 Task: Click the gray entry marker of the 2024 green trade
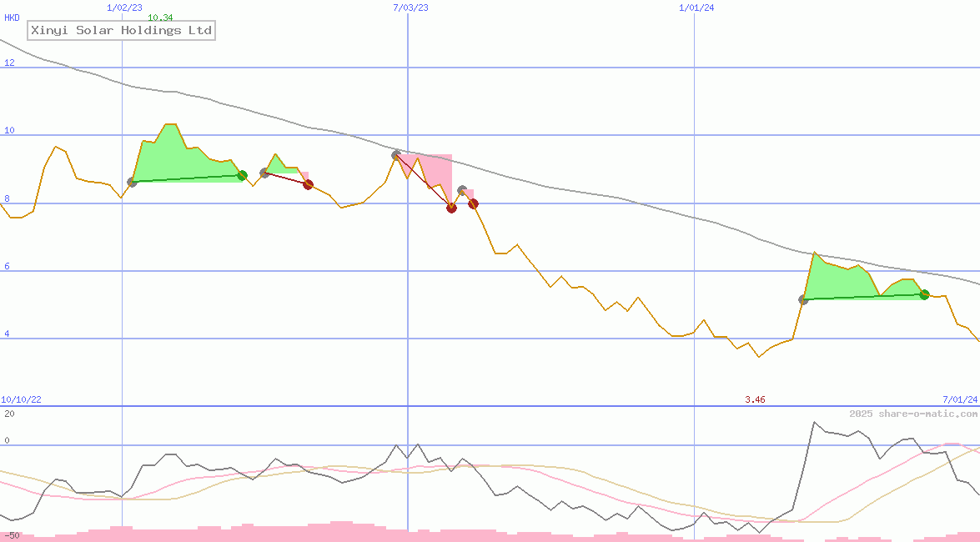point(803,299)
